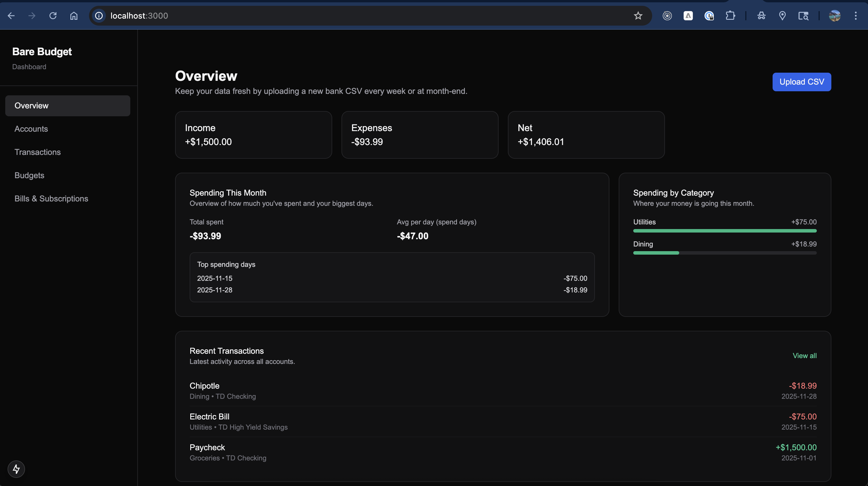The width and height of the screenshot is (868, 486).
Task: Bookmark the page with the star icon
Action: (638, 15)
